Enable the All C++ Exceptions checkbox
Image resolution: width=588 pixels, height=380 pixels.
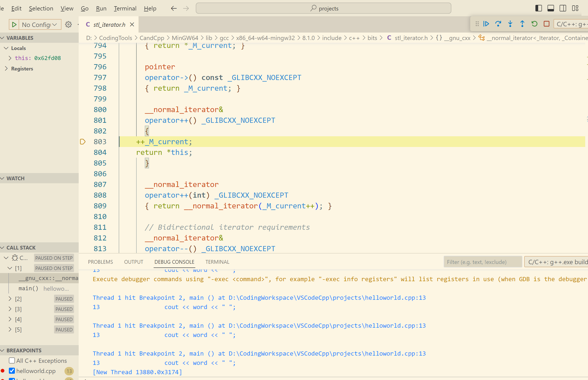12,360
